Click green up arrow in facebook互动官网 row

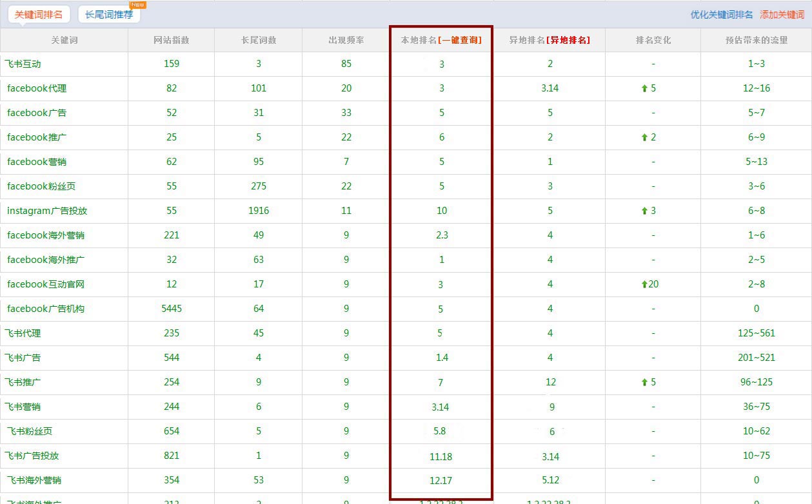(x=644, y=284)
